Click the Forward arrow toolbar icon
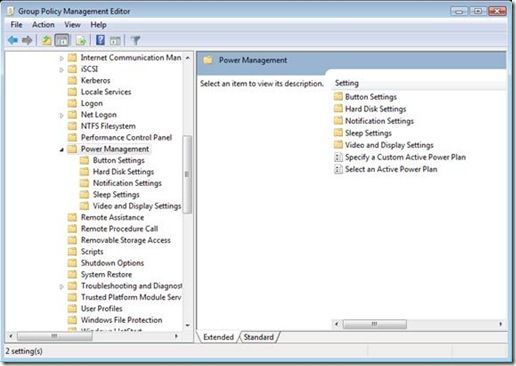The height and width of the screenshot is (366, 516). (x=27, y=40)
